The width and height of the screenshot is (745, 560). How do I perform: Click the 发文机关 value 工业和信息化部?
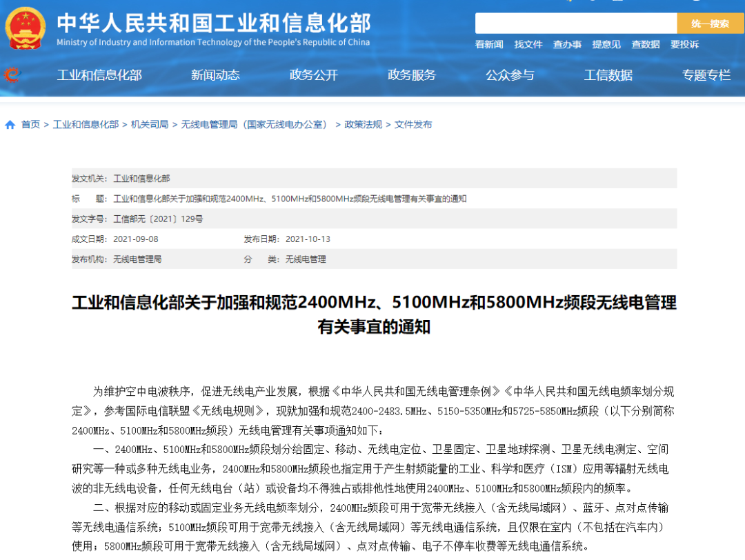[x=141, y=179]
